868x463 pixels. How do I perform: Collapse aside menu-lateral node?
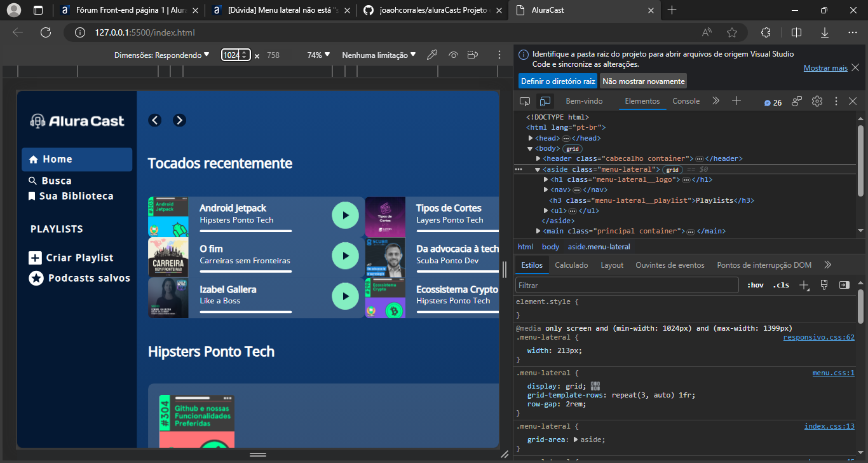coord(538,169)
